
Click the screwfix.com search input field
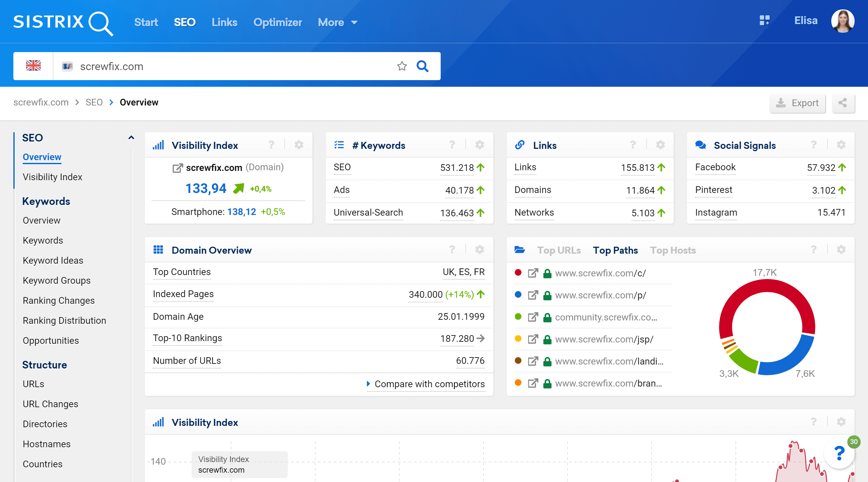tap(222, 66)
